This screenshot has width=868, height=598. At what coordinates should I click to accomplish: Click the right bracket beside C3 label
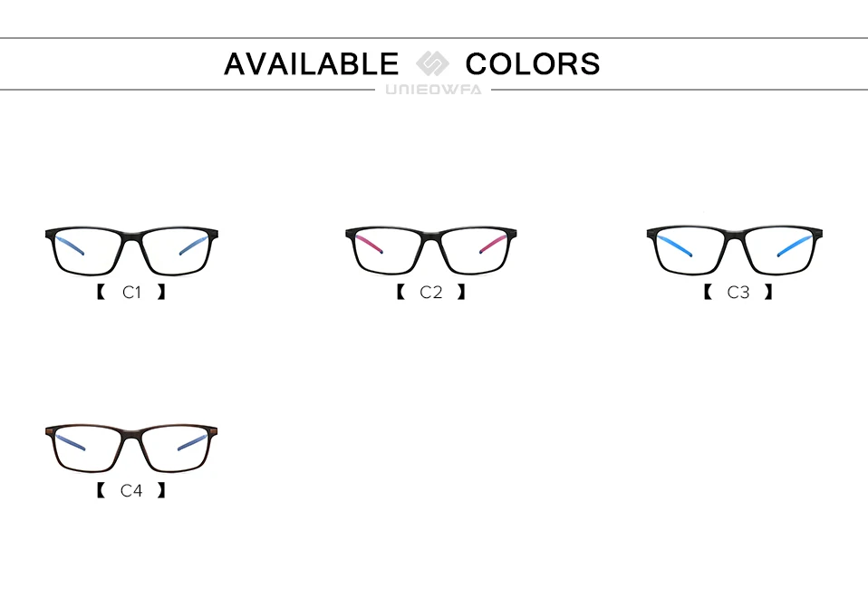767,292
